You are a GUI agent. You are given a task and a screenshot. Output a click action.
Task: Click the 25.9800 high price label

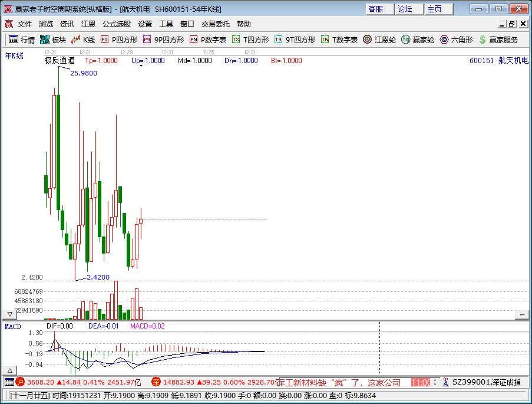84,73
